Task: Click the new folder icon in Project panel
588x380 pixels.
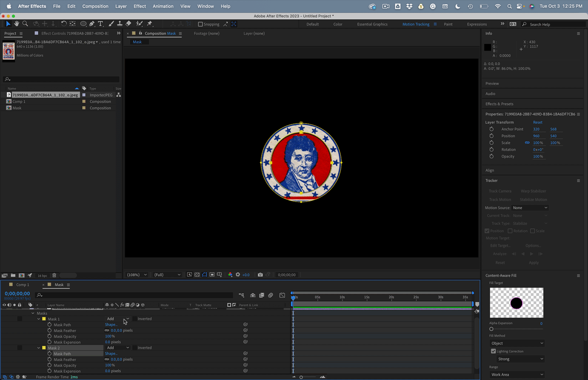Action: [x=13, y=276]
